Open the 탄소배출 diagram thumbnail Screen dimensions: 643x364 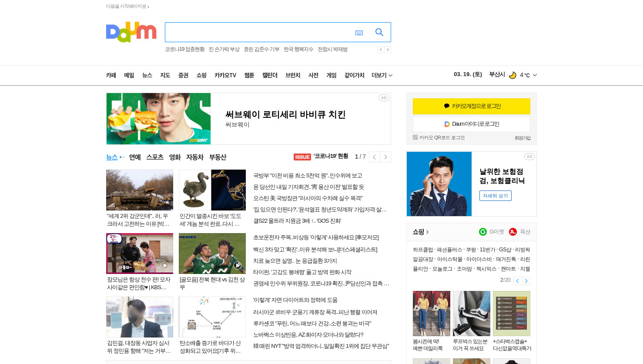tap(212, 317)
